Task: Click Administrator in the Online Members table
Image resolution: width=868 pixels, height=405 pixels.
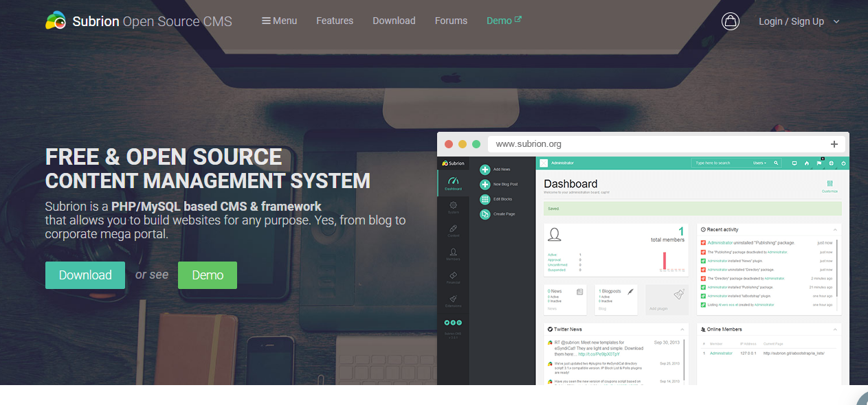Action: point(721,353)
